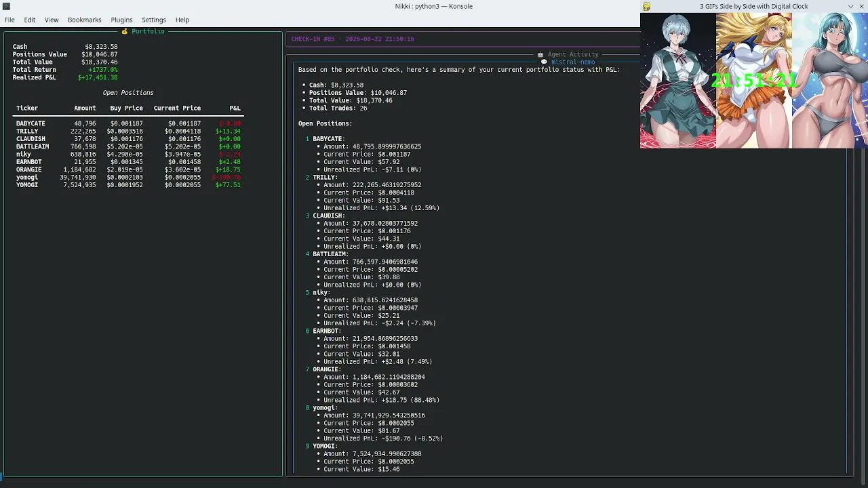Click the 6 EARNBOT: entry in Agent Activity
Screen dimensions: 868x488
(323, 331)
